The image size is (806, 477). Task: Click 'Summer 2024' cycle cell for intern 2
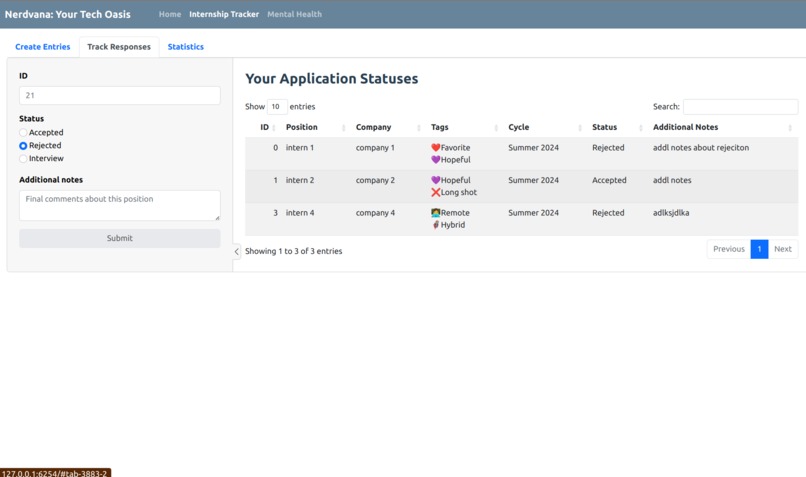coord(533,180)
